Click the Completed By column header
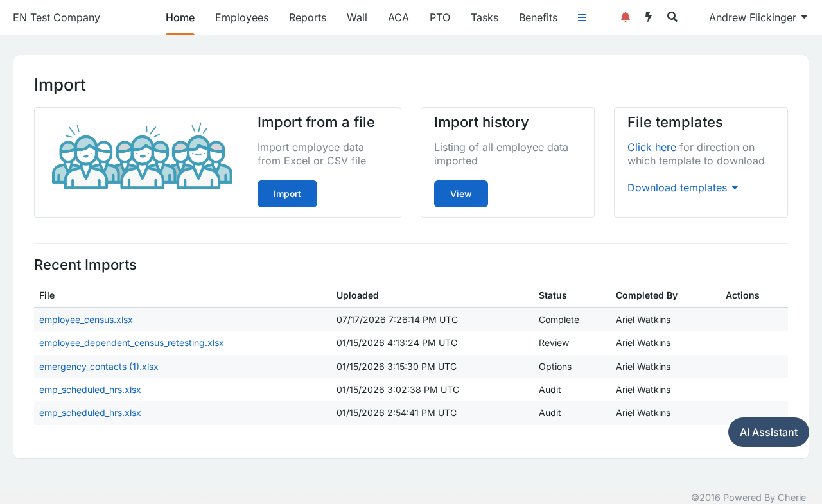Image resolution: width=822 pixels, height=504 pixels. (x=647, y=295)
